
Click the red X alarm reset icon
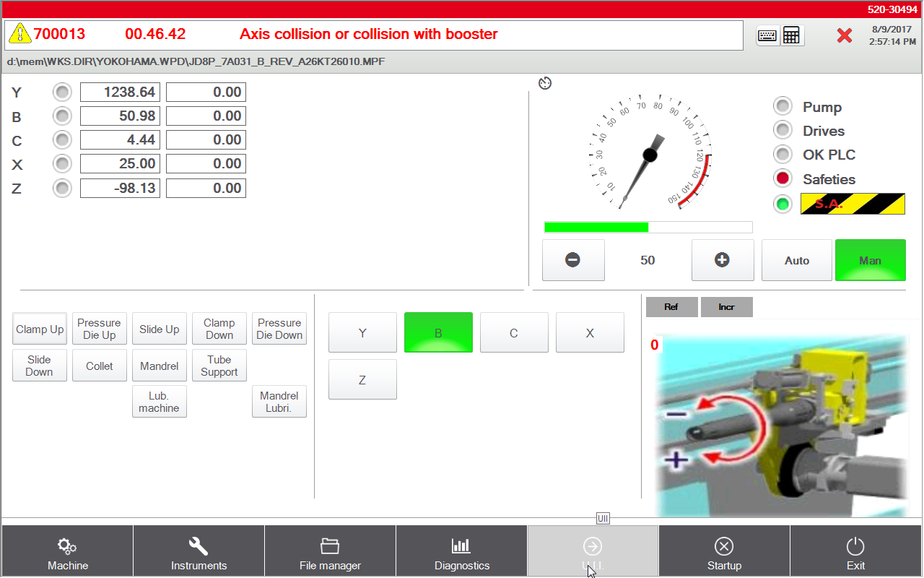click(x=844, y=35)
